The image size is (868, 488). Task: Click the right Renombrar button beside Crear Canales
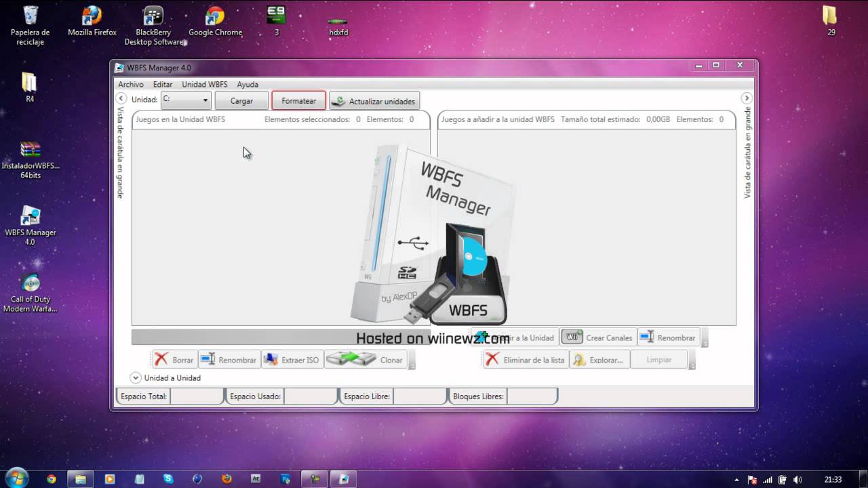click(x=668, y=338)
